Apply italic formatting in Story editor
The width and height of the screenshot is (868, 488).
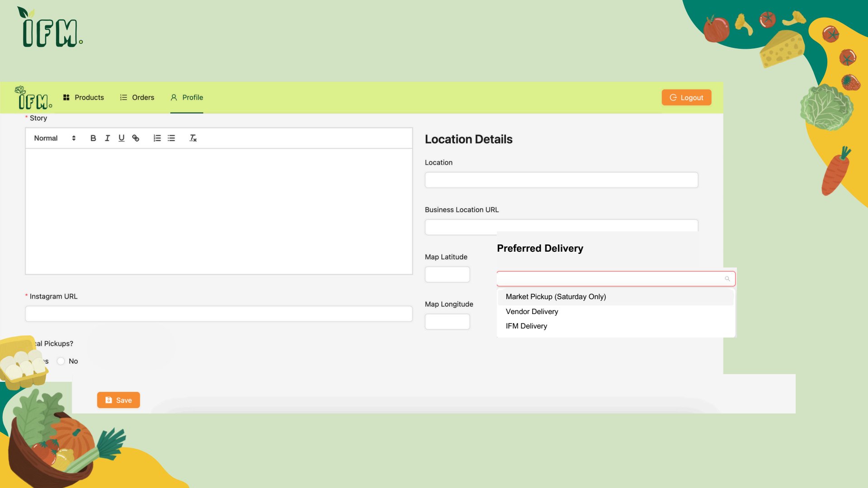pos(107,138)
